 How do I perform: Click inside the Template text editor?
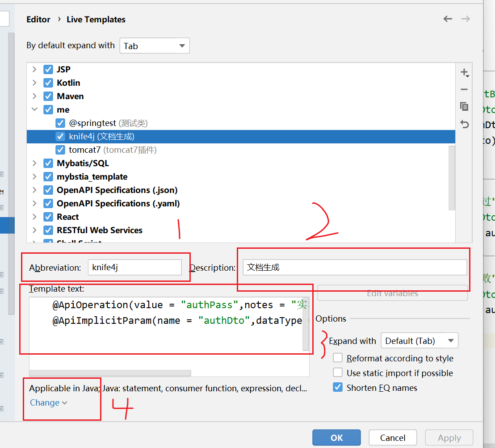coord(166,333)
